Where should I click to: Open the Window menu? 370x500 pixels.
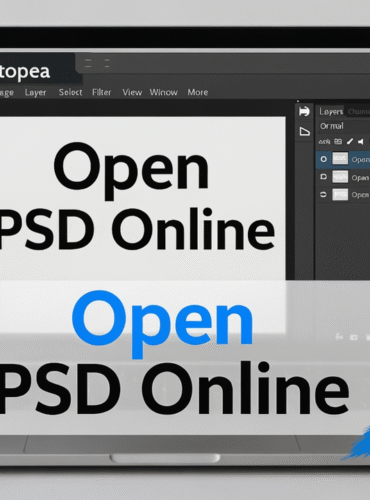pos(163,92)
